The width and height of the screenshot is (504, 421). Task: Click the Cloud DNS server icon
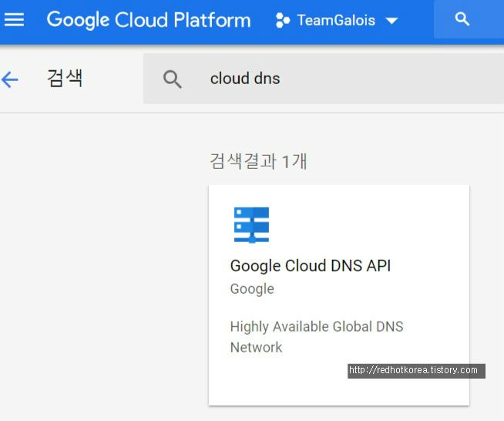251,225
